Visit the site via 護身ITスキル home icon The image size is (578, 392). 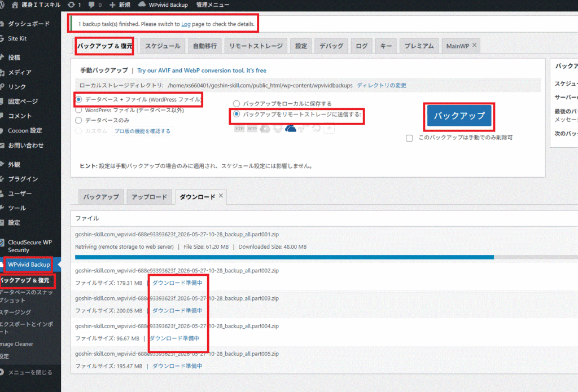tap(36, 5)
